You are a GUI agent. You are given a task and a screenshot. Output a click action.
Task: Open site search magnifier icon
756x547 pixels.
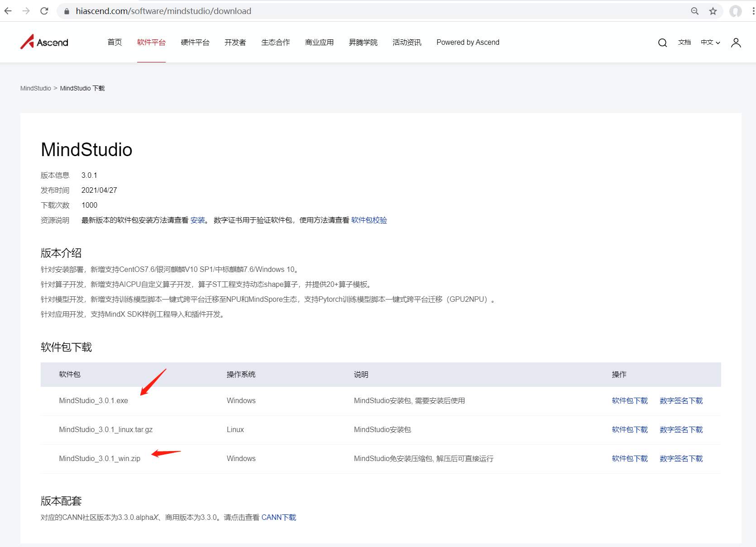pyautogui.click(x=662, y=43)
